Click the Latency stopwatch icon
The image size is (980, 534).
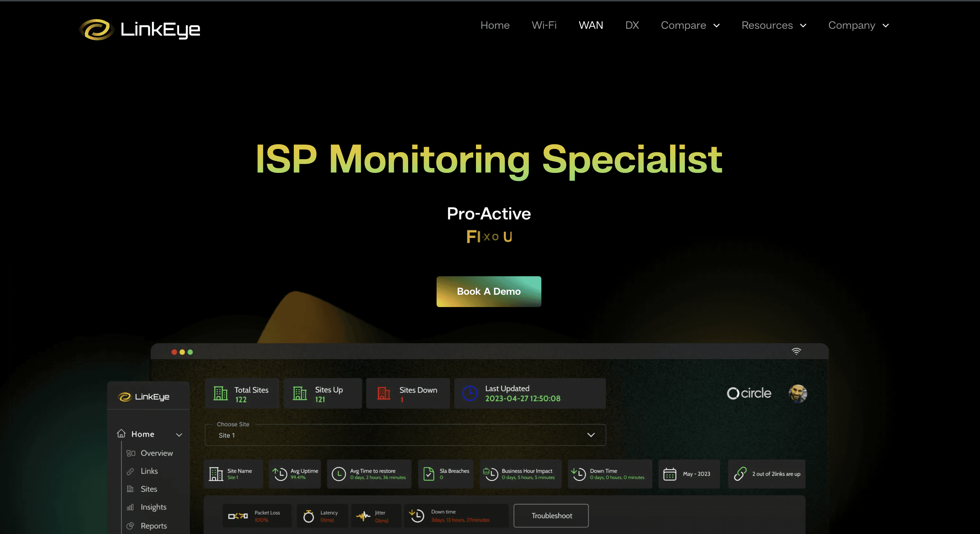(x=309, y=516)
